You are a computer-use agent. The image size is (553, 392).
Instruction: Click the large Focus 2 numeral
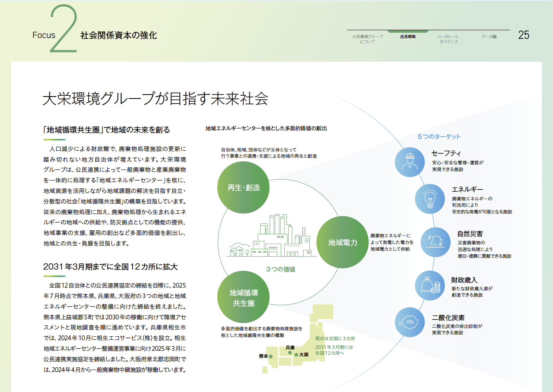pyautogui.click(x=64, y=29)
